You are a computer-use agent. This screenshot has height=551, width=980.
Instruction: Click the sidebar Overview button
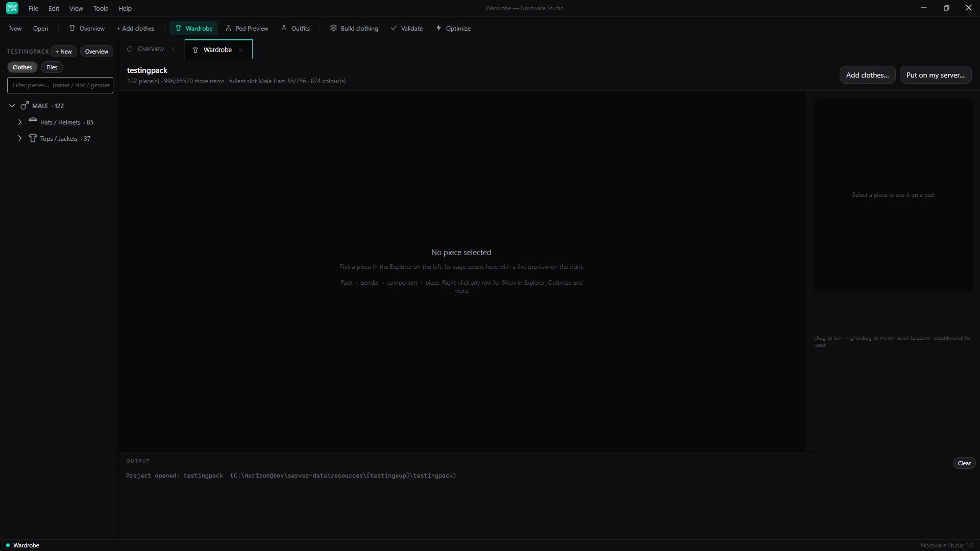pos(96,52)
